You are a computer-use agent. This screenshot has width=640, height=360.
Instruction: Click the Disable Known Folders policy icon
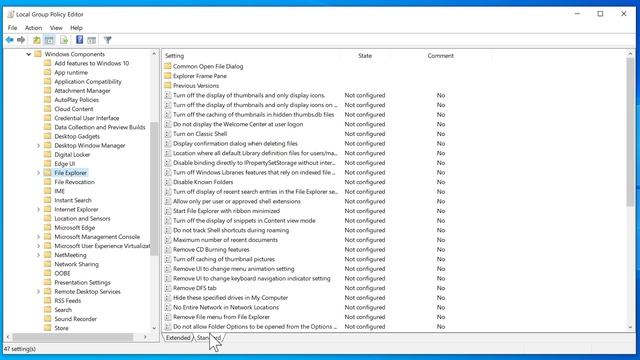click(x=168, y=182)
